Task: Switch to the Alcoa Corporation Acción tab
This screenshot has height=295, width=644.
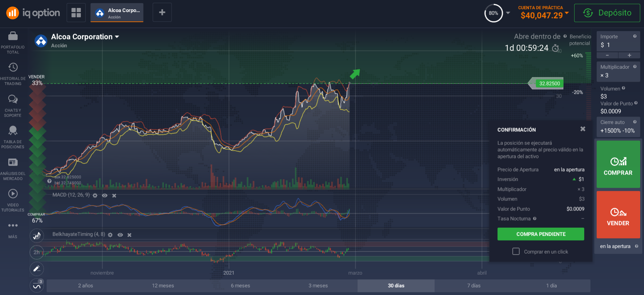Action: (117, 13)
